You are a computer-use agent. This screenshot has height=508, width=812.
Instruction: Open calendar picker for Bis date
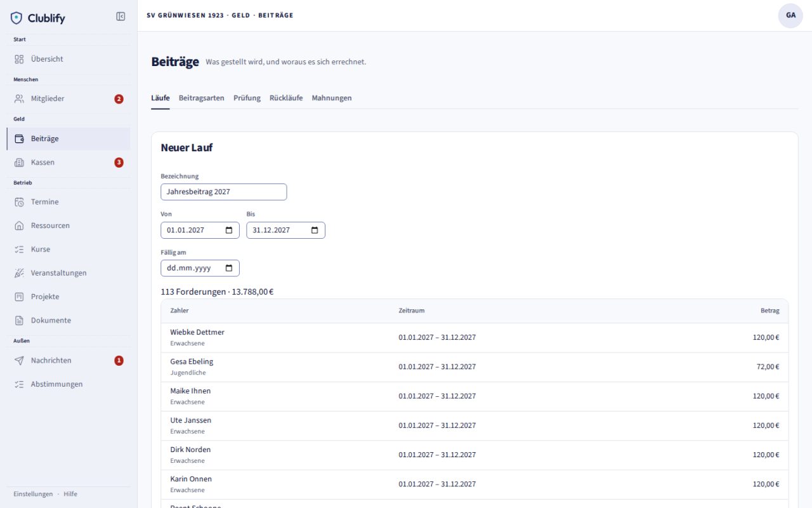click(315, 231)
